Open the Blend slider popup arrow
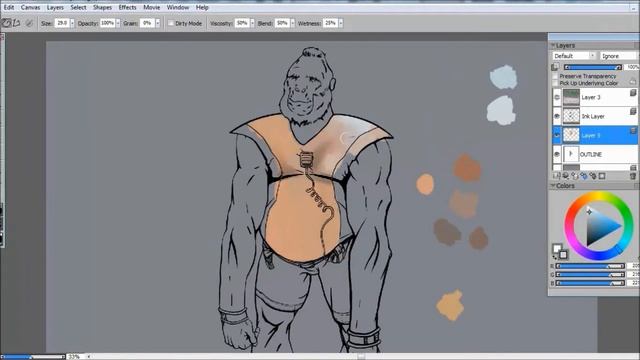 (293, 23)
